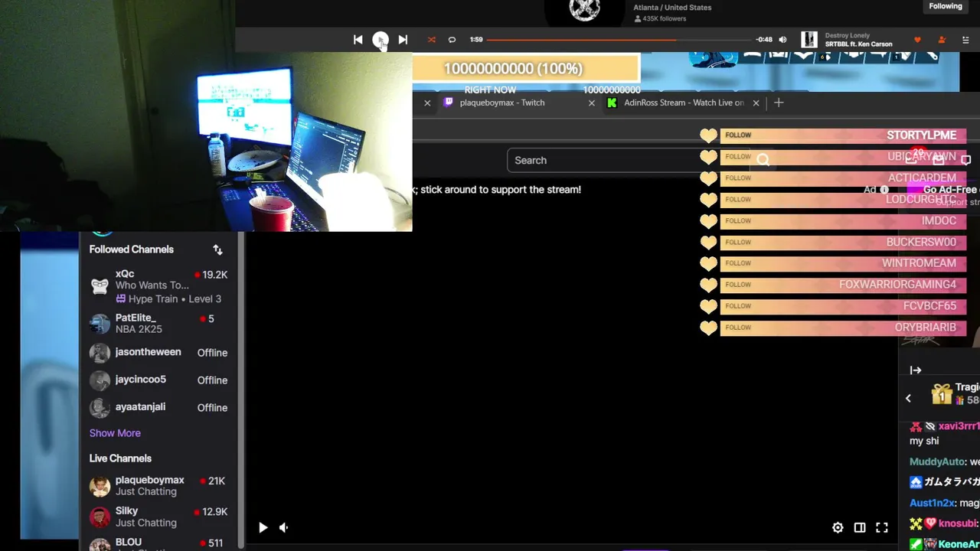The width and height of the screenshot is (980, 551).
Task: Mute the music player volume icon
Action: 782,40
